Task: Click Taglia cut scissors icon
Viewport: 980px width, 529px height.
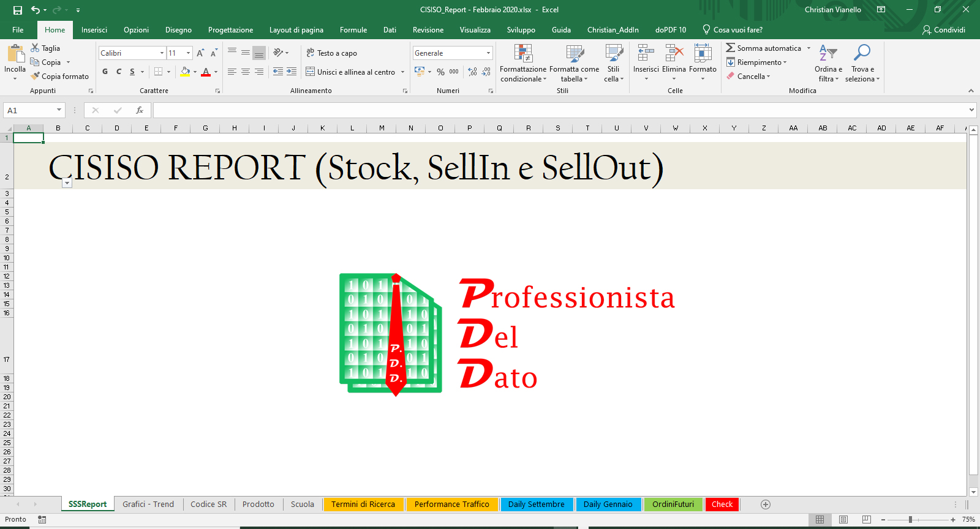Action: tap(35, 48)
